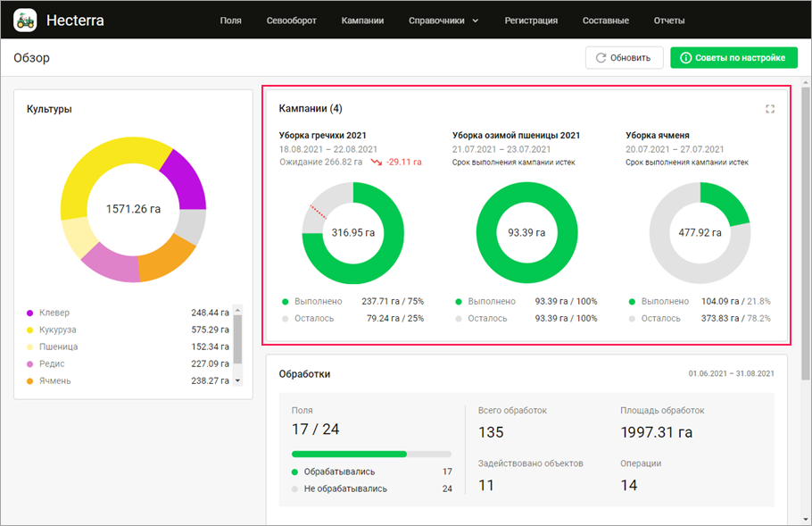The height and width of the screenshot is (526, 812).
Task: Select the Регистрация menu item
Action: point(531,21)
